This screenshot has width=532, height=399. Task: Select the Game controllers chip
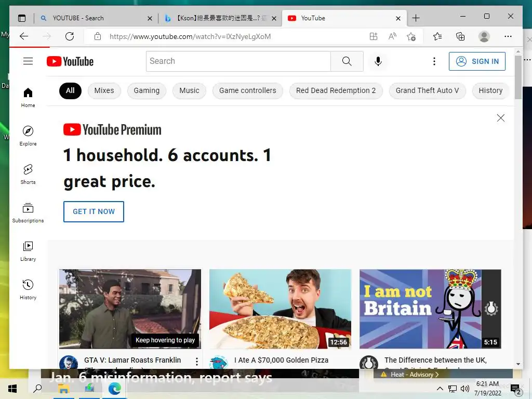[x=248, y=90]
